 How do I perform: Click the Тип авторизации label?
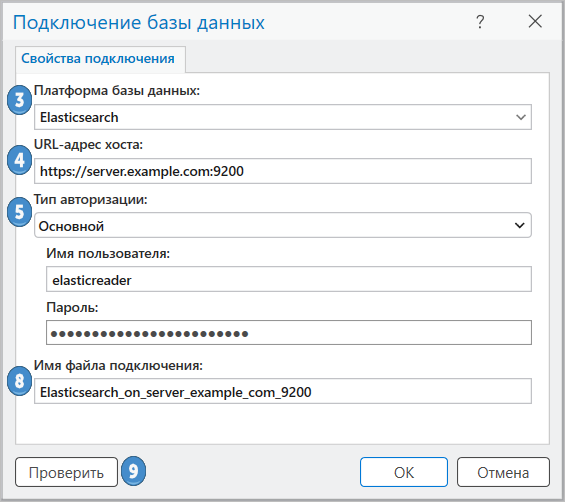[91, 199]
